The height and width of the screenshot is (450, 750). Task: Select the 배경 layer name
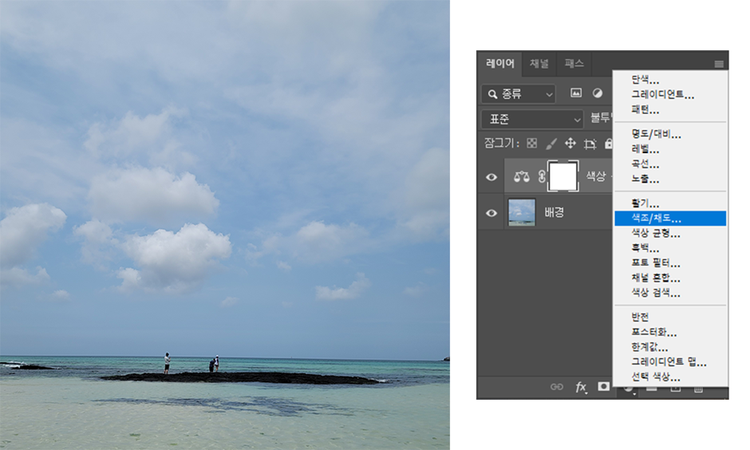(x=554, y=213)
